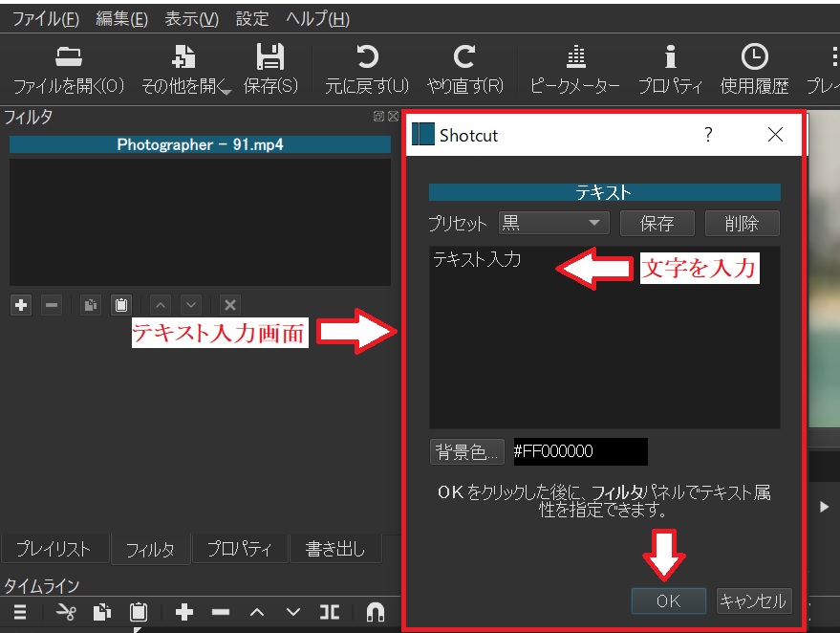Click the black #FF000000 background color swatch

(x=580, y=451)
